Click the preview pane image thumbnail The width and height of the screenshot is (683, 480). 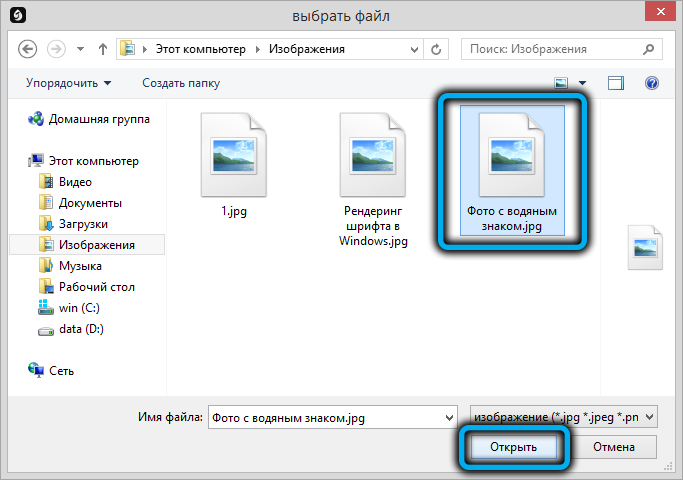(x=645, y=247)
